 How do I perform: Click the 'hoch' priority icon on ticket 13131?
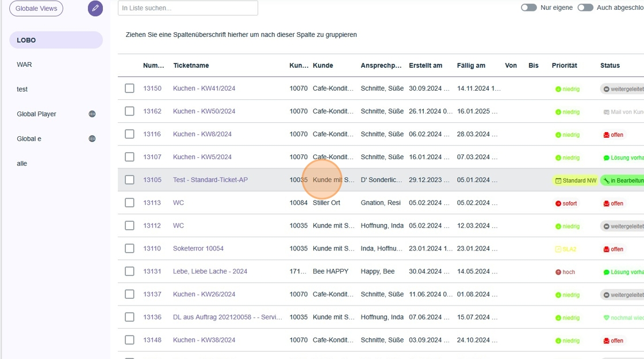click(558, 272)
